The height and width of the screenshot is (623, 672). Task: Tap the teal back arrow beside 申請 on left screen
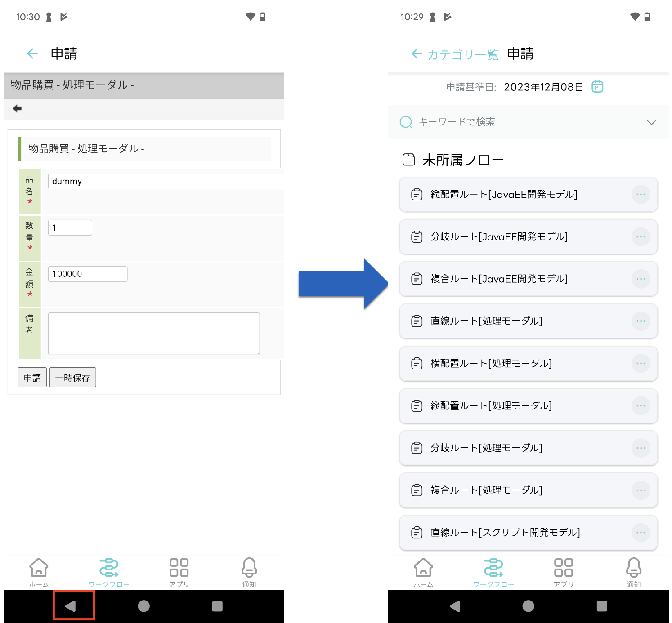tap(32, 54)
